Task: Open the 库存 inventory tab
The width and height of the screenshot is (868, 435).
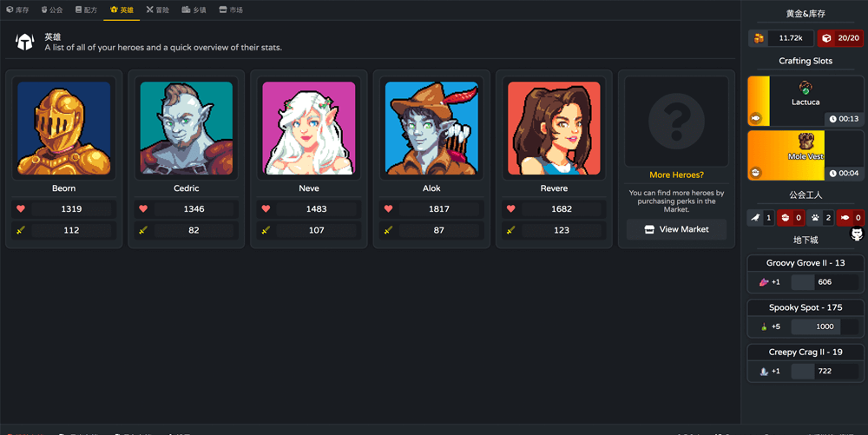Action: click(x=17, y=10)
